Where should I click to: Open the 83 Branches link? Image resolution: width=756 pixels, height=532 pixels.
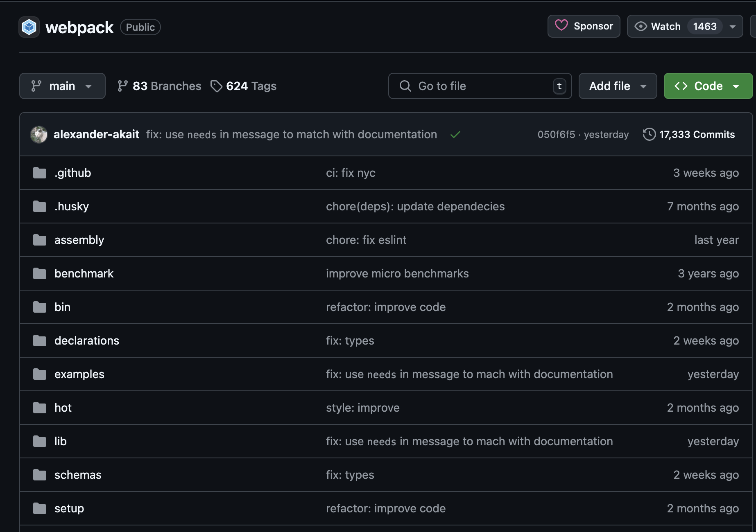tap(159, 86)
